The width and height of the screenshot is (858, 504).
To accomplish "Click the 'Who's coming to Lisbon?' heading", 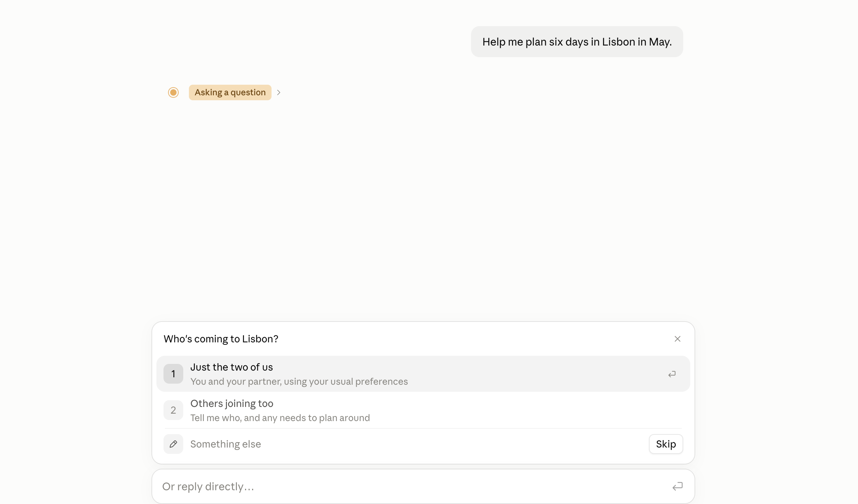I will 221,339.
